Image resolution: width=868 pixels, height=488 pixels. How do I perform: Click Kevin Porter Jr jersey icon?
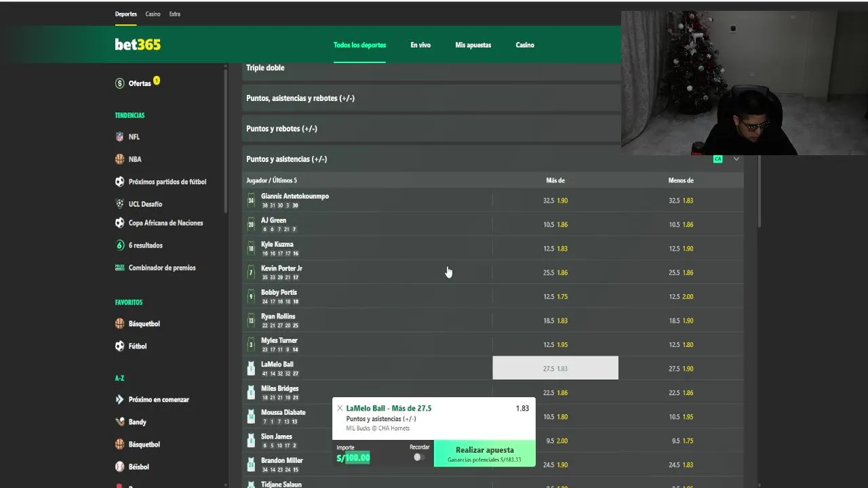(251, 272)
